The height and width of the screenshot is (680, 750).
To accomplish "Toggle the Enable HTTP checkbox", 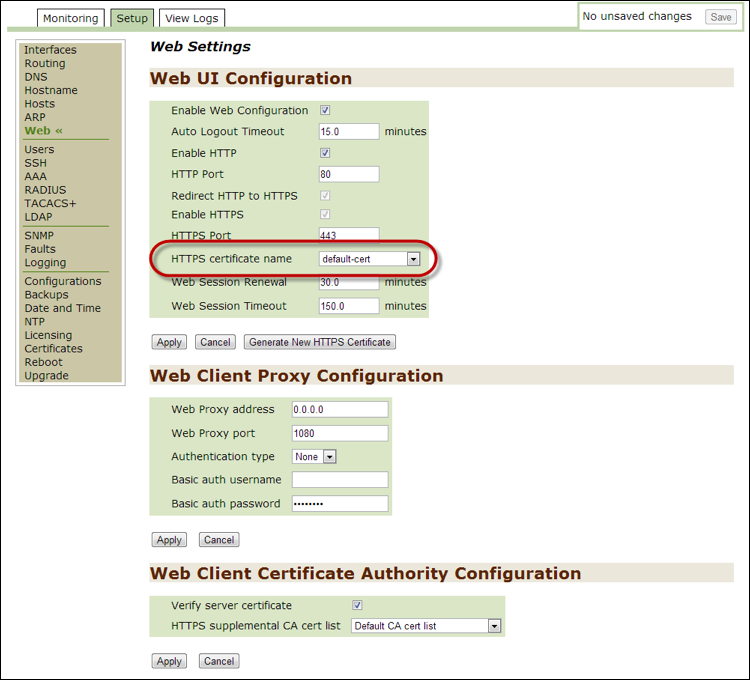I will coord(325,153).
